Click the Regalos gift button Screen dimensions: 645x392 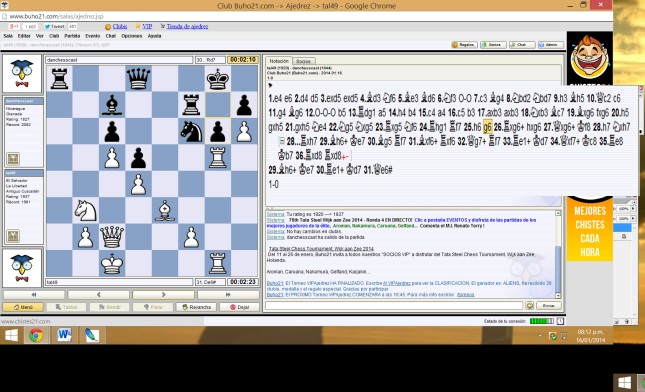464,44
